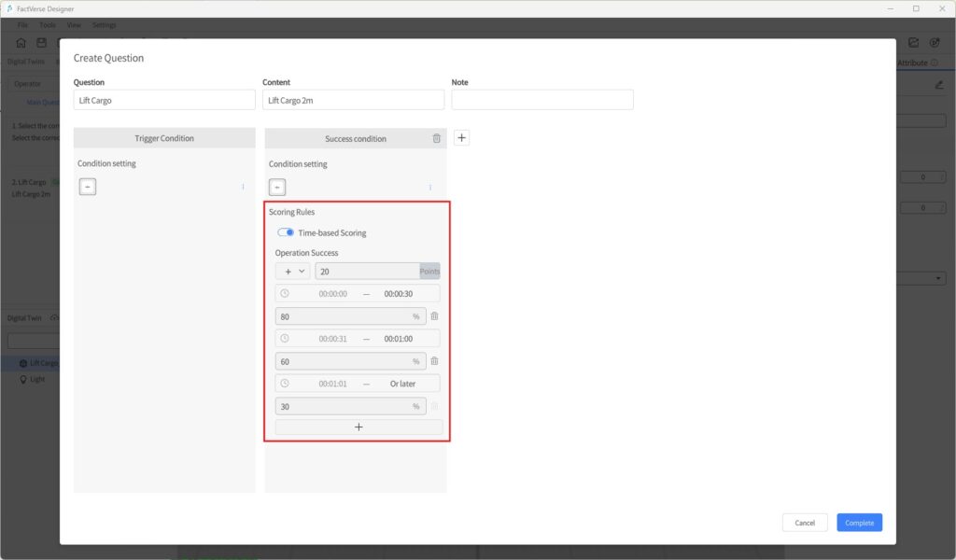Delete the Success condition column
This screenshot has height=560, width=956.
436,139
